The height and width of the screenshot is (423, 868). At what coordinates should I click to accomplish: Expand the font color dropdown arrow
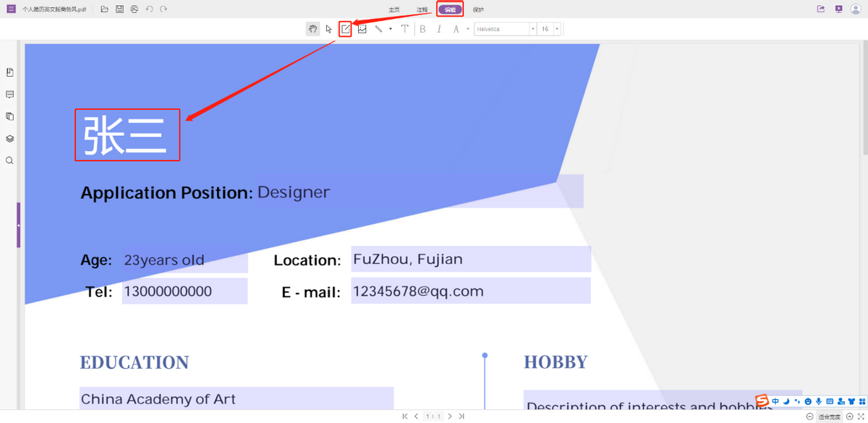coord(467,29)
